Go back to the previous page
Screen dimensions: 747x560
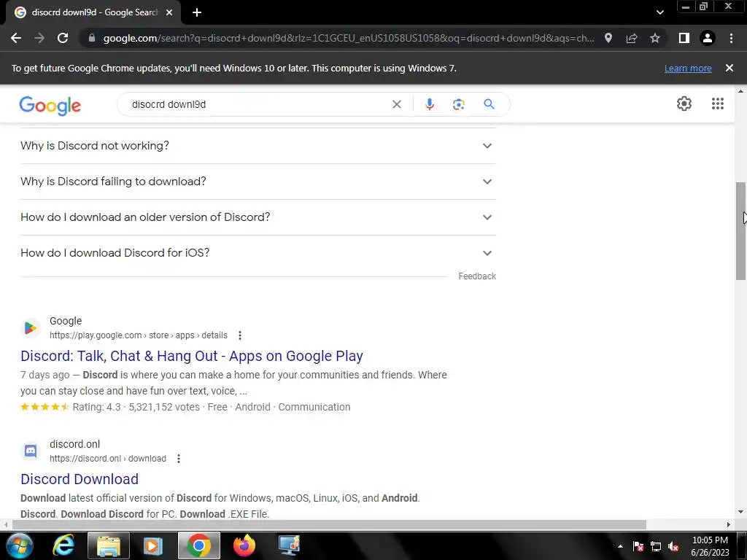click(16, 38)
